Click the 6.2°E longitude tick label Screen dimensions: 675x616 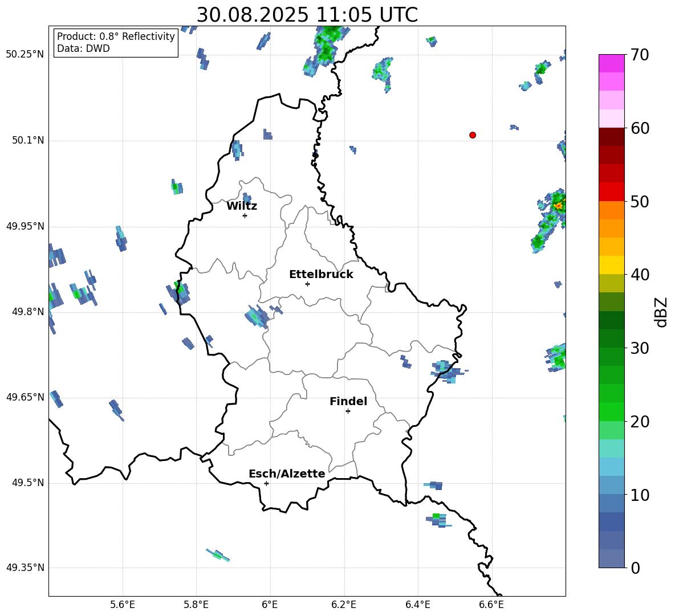344,604
